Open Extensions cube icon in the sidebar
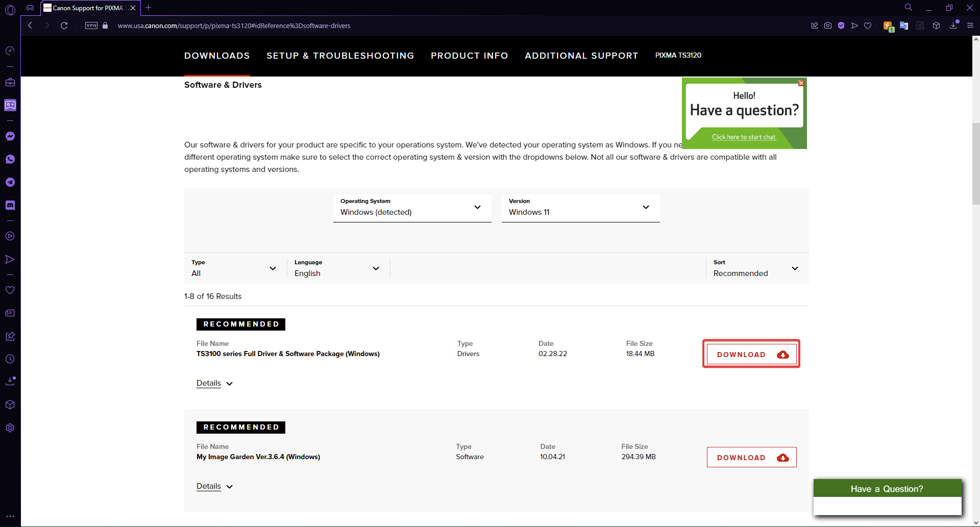This screenshot has height=527, width=980. [10, 405]
